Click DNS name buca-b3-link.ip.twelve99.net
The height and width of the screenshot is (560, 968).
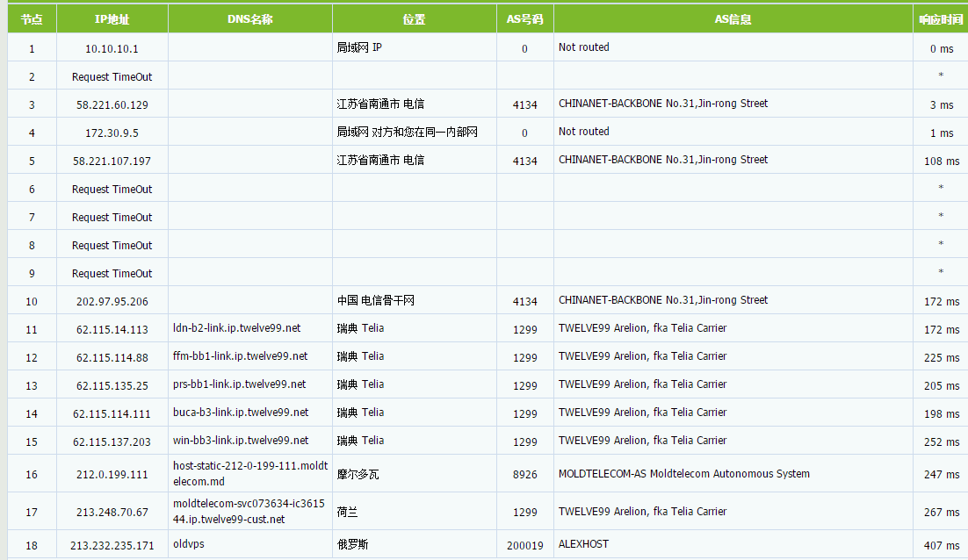[x=241, y=413]
